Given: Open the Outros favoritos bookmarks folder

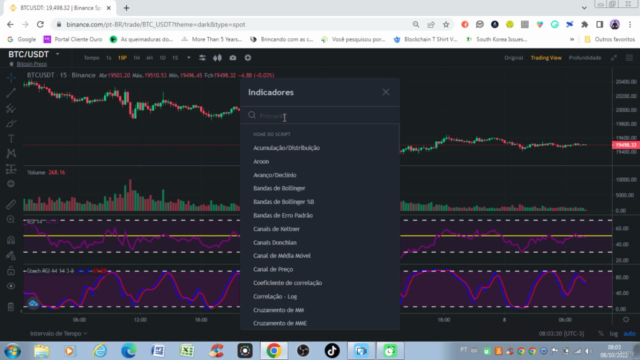Looking at the screenshot, I should point(610,39).
